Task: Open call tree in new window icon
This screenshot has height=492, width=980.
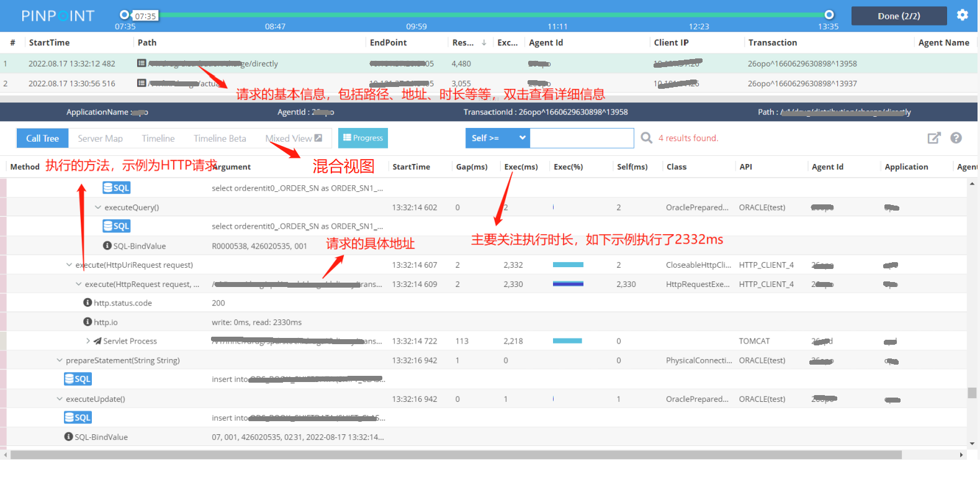Action: point(934,138)
